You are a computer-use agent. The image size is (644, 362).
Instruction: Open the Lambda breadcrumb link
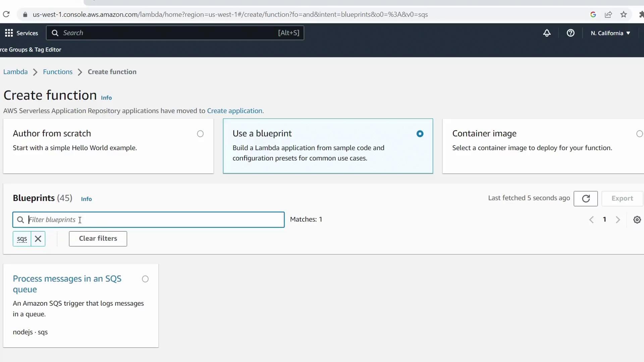[x=15, y=72]
